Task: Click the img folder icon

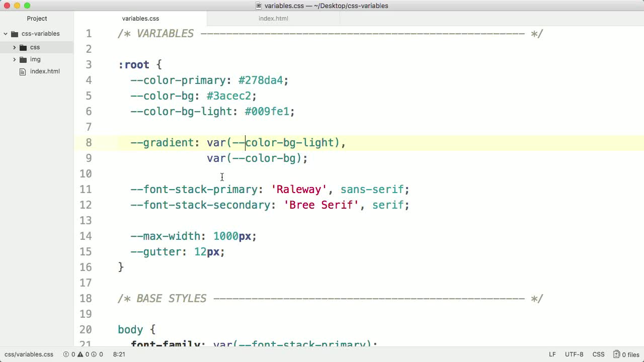Action: [23, 59]
